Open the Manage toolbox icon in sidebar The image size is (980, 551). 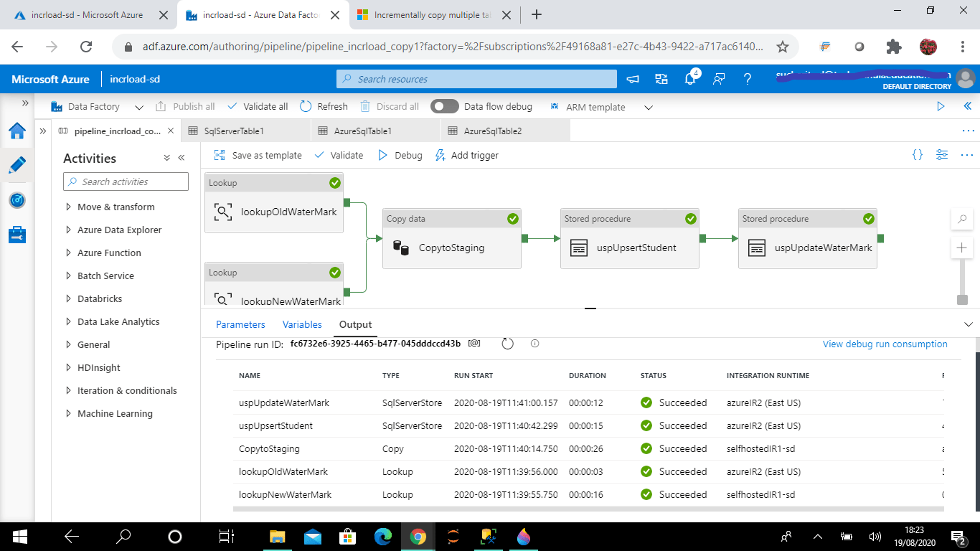17,235
